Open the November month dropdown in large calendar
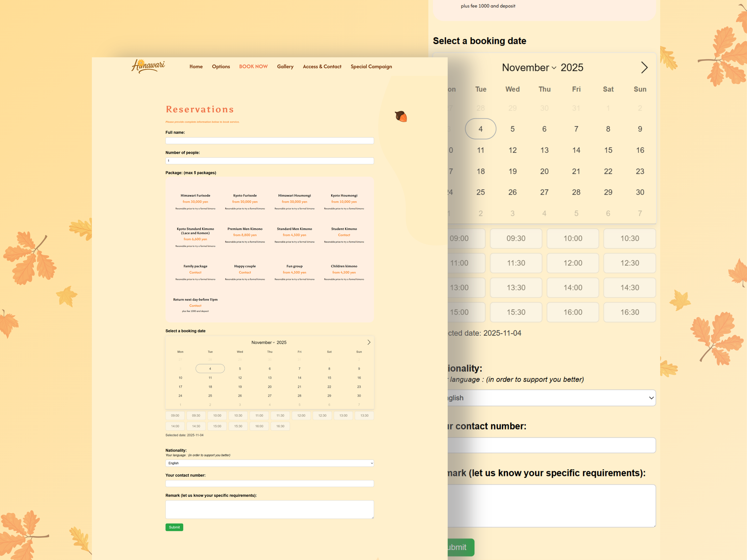The image size is (747, 560). click(x=529, y=68)
